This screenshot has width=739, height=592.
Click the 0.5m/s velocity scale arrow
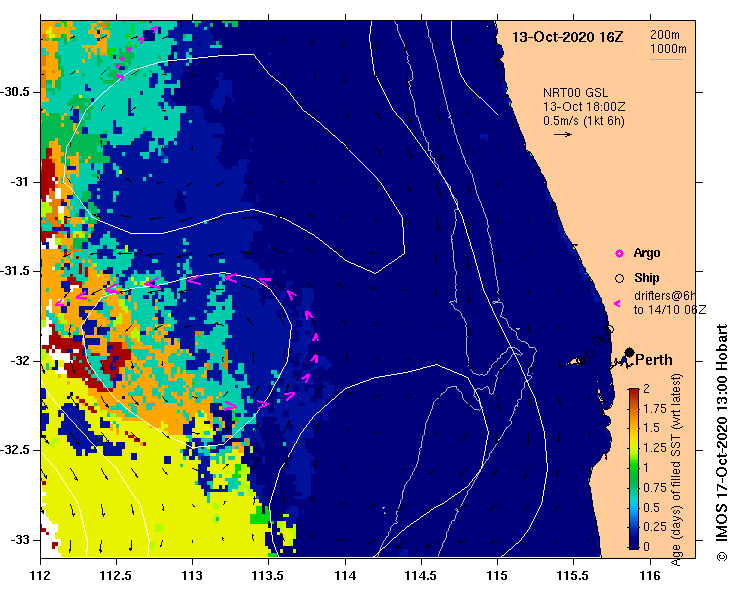[x=563, y=134]
